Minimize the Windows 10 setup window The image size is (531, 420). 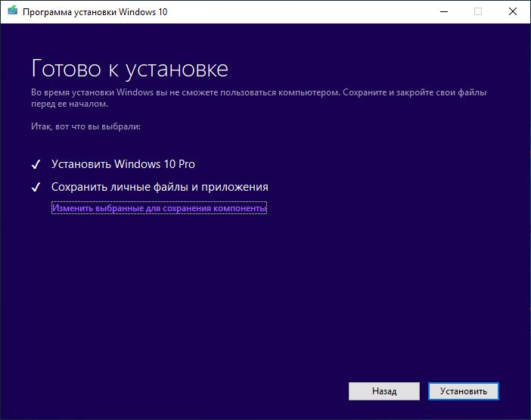point(444,11)
